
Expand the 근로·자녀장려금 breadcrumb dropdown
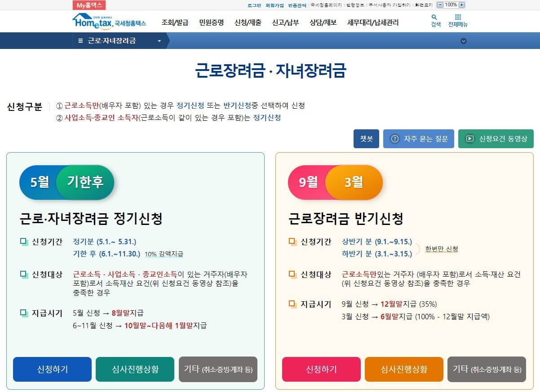pos(159,40)
